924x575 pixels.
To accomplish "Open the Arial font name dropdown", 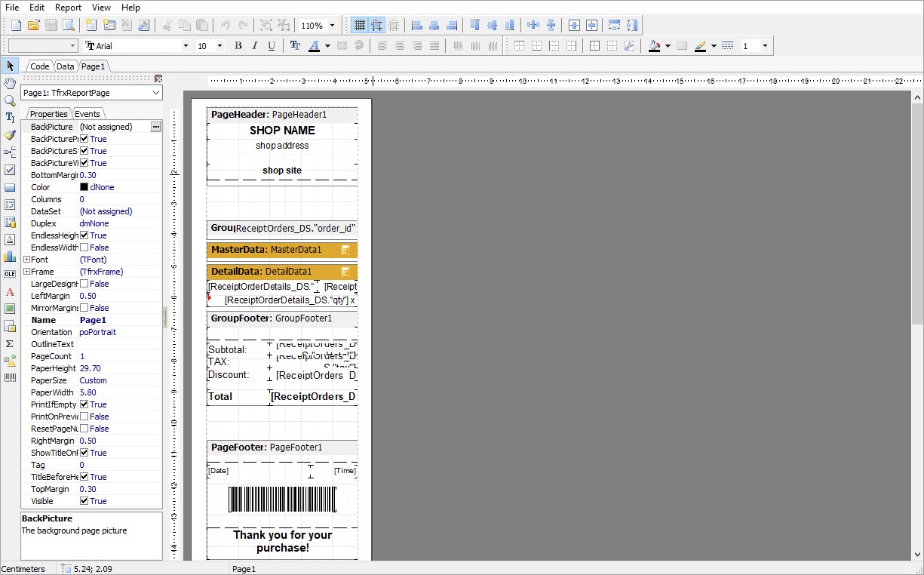I will point(186,46).
